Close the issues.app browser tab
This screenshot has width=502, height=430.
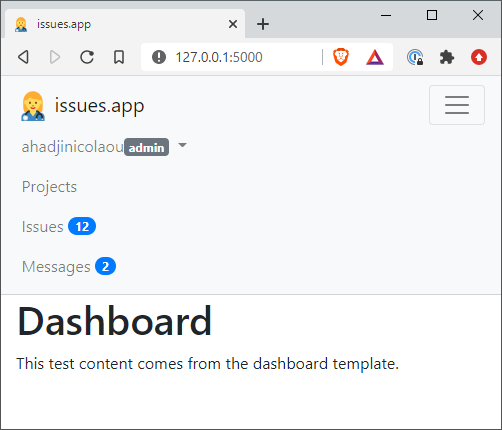(x=233, y=24)
